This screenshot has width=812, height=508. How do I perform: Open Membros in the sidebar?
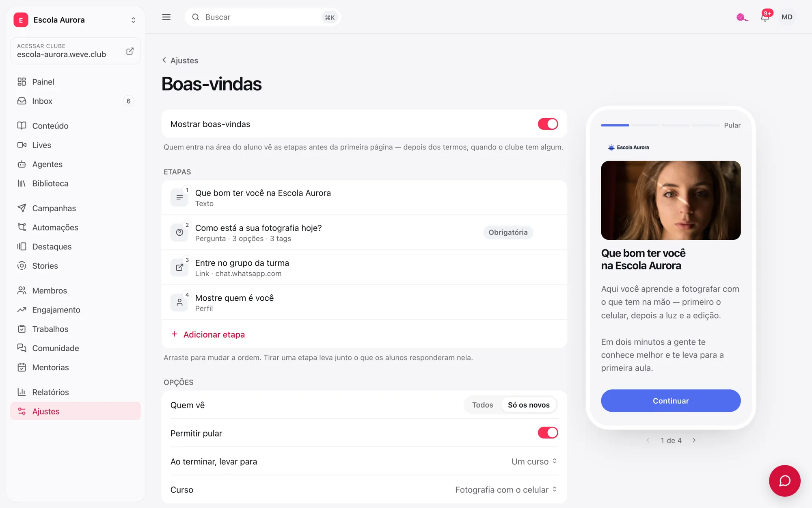(76, 291)
